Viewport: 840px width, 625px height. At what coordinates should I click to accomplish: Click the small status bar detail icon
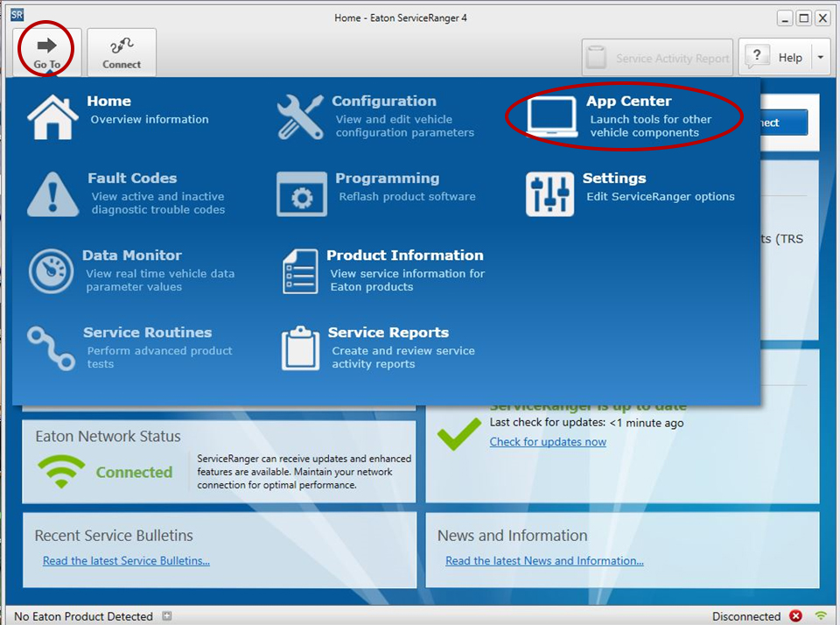coord(166,616)
